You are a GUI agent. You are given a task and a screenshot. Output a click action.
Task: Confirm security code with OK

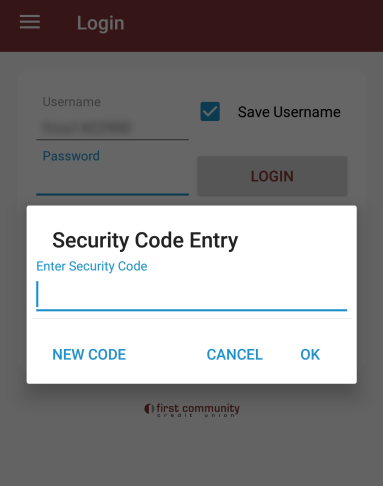tap(310, 354)
